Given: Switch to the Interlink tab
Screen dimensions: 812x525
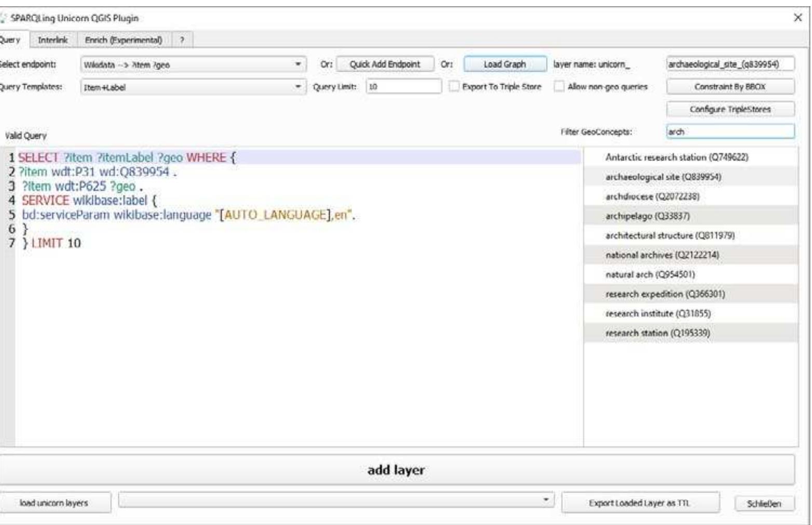Looking at the screenshot, I should pos(52,40).
